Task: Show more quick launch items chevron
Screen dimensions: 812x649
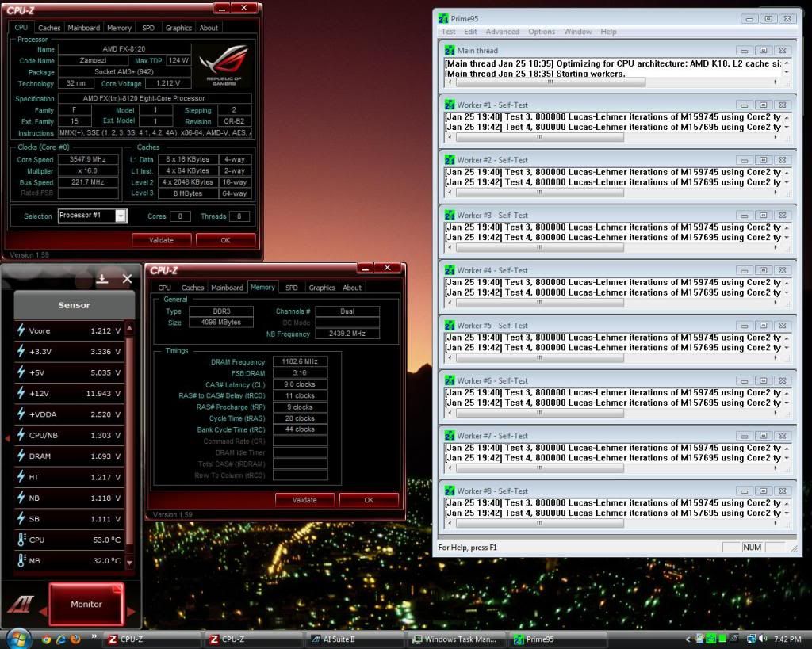Action: tap(94, 637)
